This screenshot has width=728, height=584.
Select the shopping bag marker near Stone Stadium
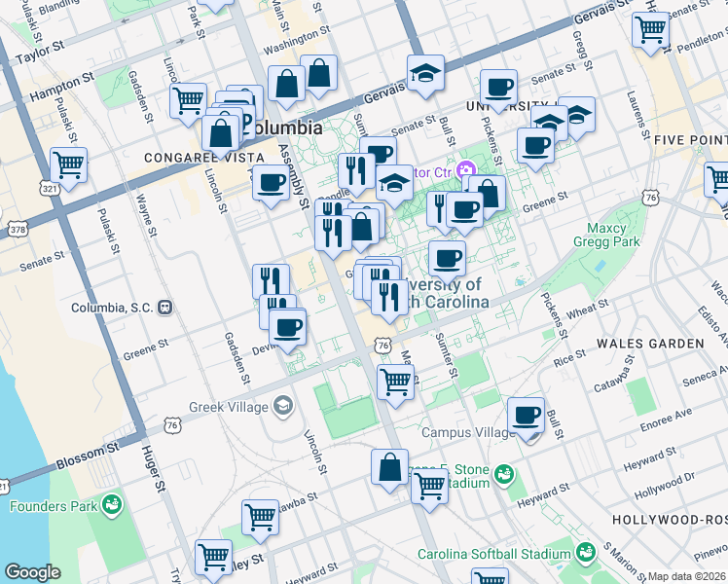390,466
